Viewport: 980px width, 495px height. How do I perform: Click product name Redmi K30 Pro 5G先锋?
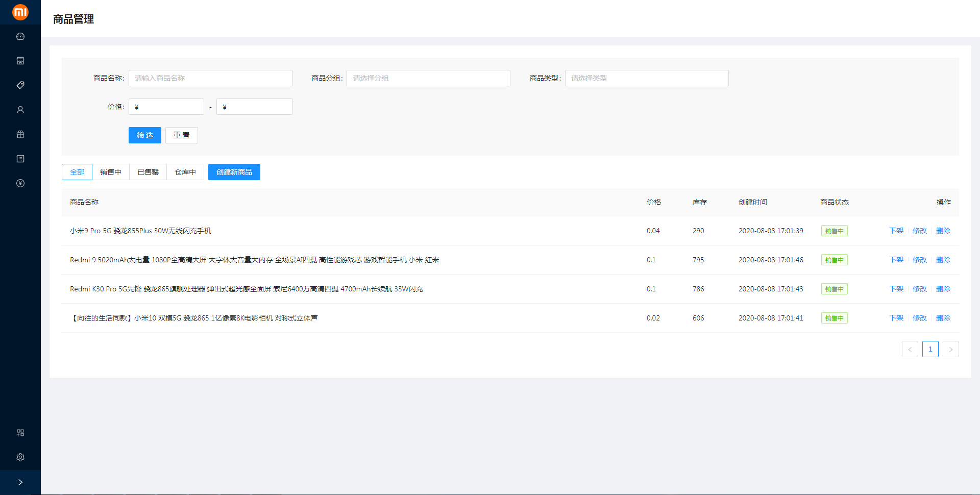click(247, 289)
